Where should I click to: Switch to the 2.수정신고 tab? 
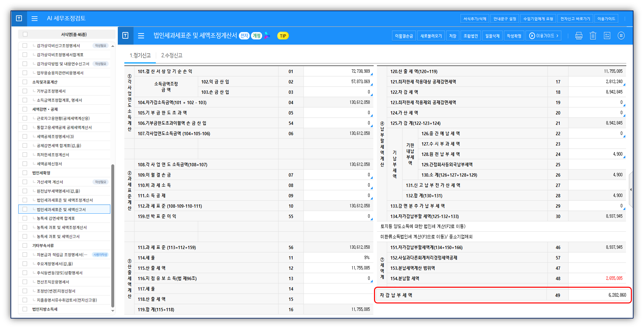coord(172,55)
